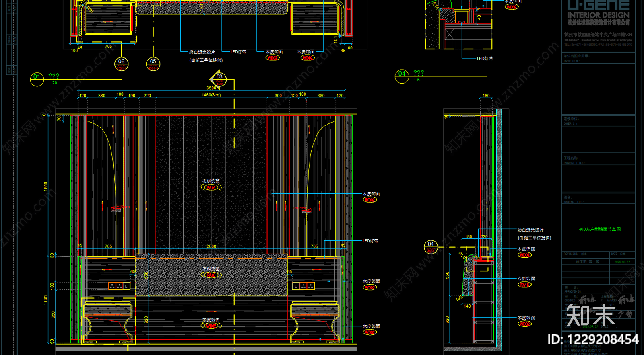Select the section callout 04 beside the side elevation
Screen dimensions: 644x355
click(x=431, y=247)
